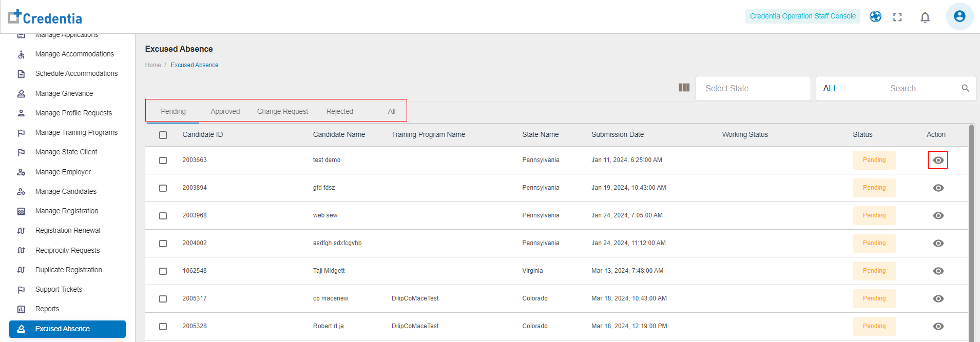This screenshot has height=342, width=980.
Task: Click the search magnifier icon
Action: pos(965,88)
